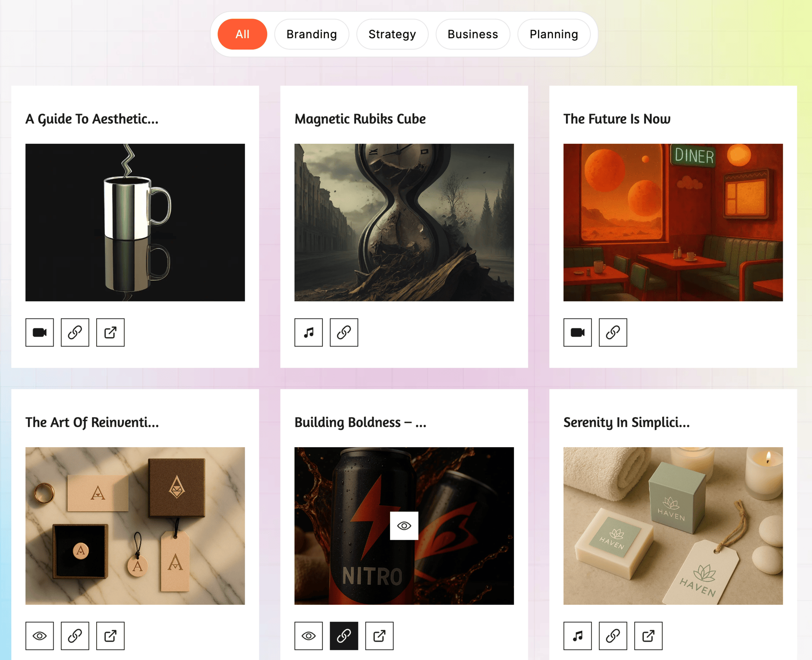The height and width of the screenshot is (660, 812).
Task: Click eye preview icon under The Art Of Reinventi card
Action: pyautogui.click(x=39, y=636)
